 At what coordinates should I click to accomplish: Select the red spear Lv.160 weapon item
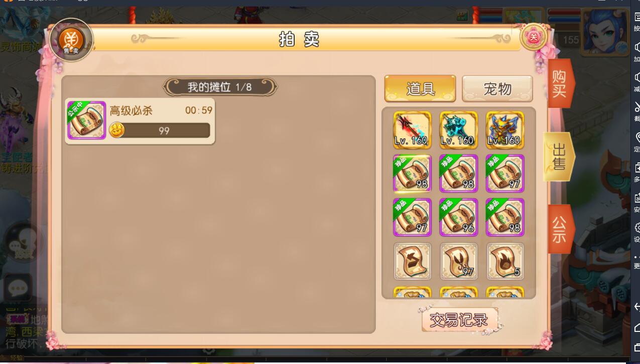coord(412,130)
